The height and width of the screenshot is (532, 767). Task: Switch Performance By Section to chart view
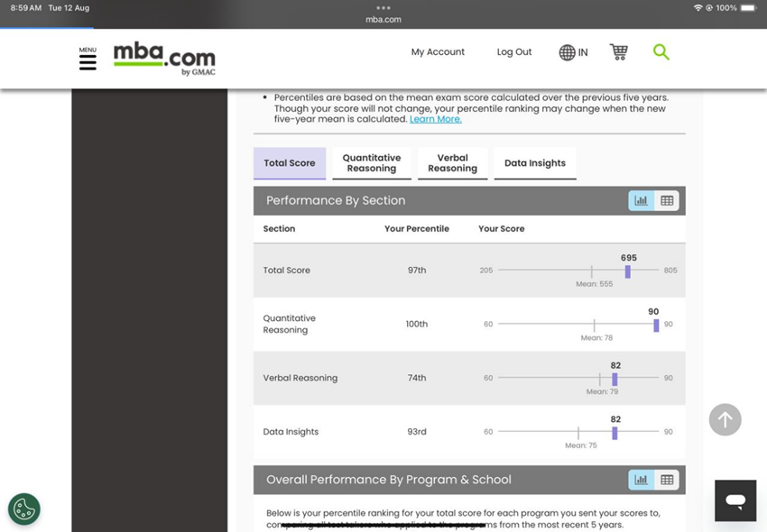pyautogui.click(x=641, y=200)
